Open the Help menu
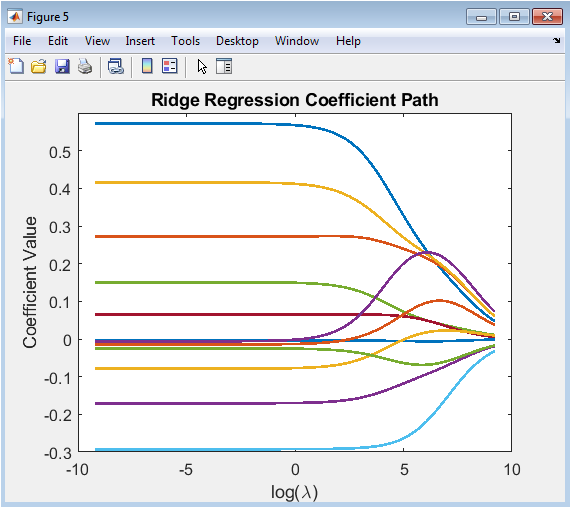This screenshot has height=508, width=571. click(x=348, y=41)
